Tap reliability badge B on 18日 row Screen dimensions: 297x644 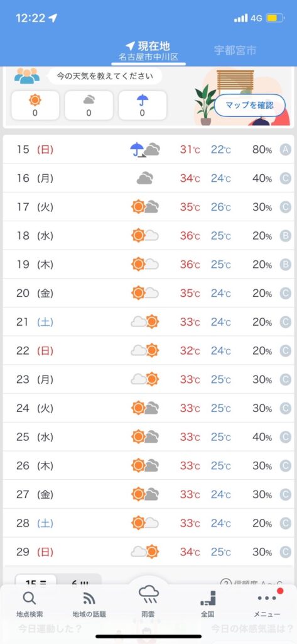tap(286, 236)
